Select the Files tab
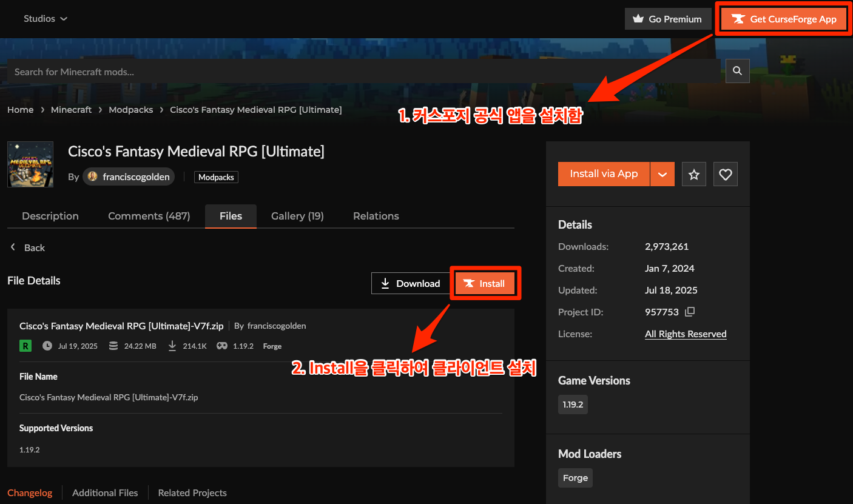The image size is (853, 504). (x=231, y=216)
